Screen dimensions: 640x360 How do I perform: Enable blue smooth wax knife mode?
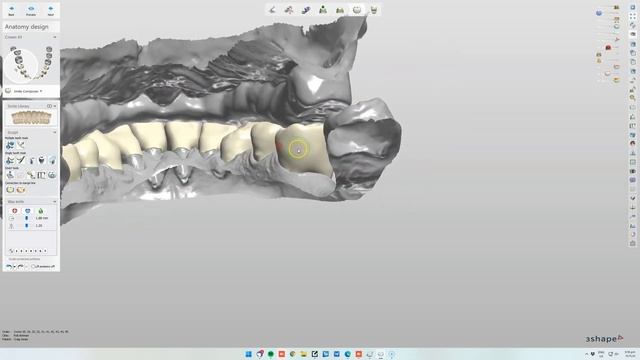pos(28,211)
